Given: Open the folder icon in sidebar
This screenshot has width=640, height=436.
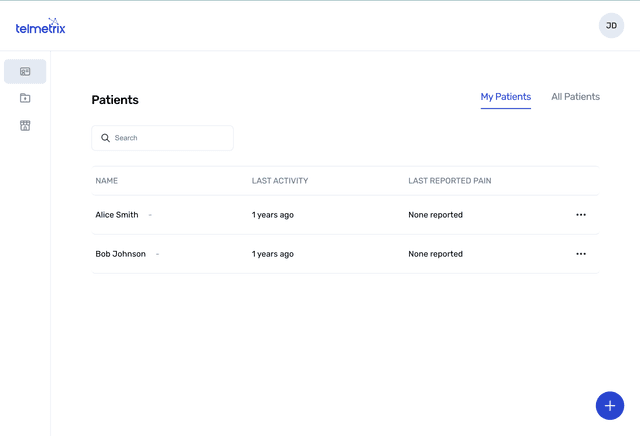Looking at the screenshot, I should click(25, 98).
